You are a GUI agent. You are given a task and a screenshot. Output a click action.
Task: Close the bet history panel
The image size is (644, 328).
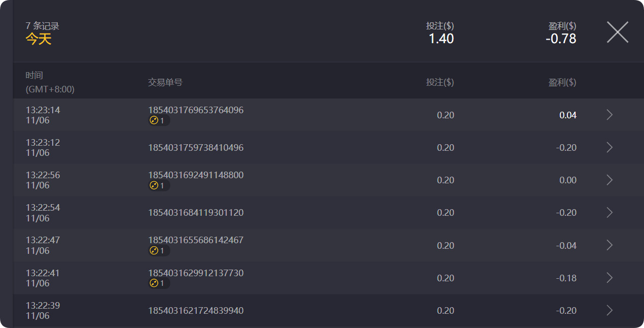[x=617, y=32]
